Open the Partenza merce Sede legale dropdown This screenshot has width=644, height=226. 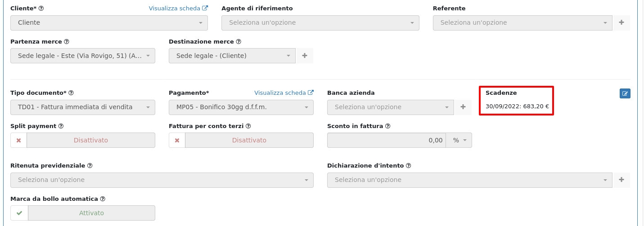point(82,56)
